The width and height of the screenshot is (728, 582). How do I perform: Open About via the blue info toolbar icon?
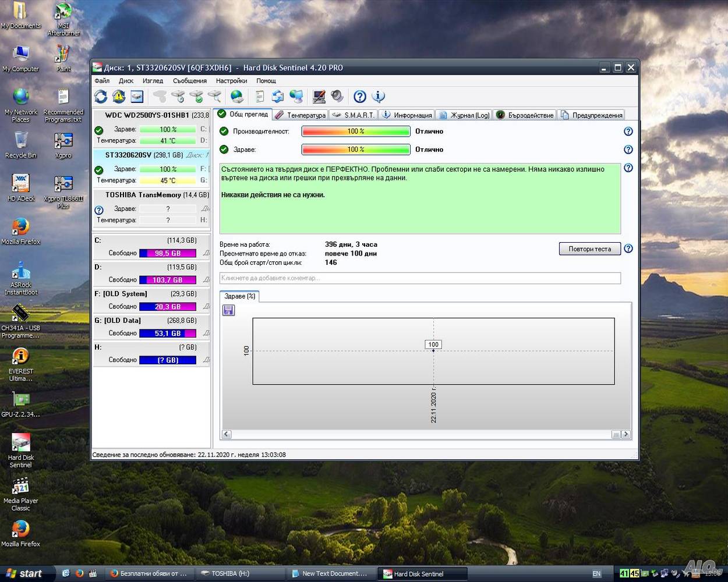(379, 97)
